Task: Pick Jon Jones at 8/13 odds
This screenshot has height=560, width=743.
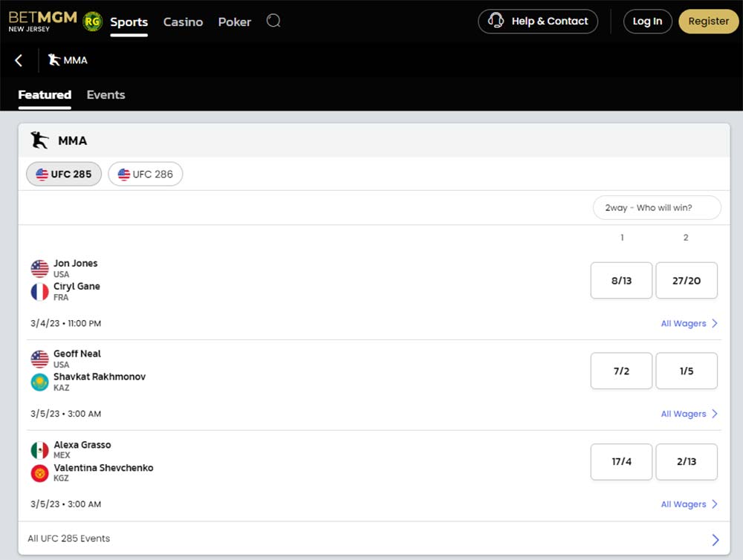Action: tap(621, 281)
